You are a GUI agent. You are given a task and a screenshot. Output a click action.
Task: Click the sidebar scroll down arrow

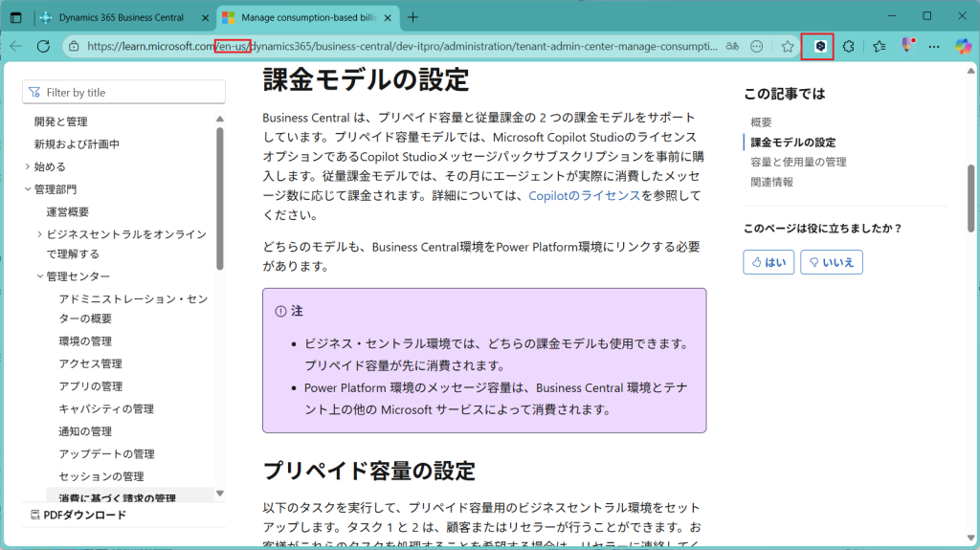pos(220,494)
